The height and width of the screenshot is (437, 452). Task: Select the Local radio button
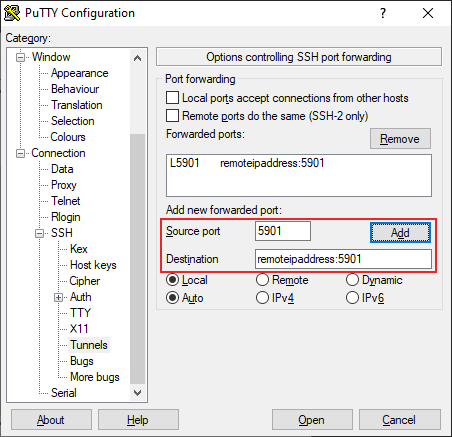(172, 280)
